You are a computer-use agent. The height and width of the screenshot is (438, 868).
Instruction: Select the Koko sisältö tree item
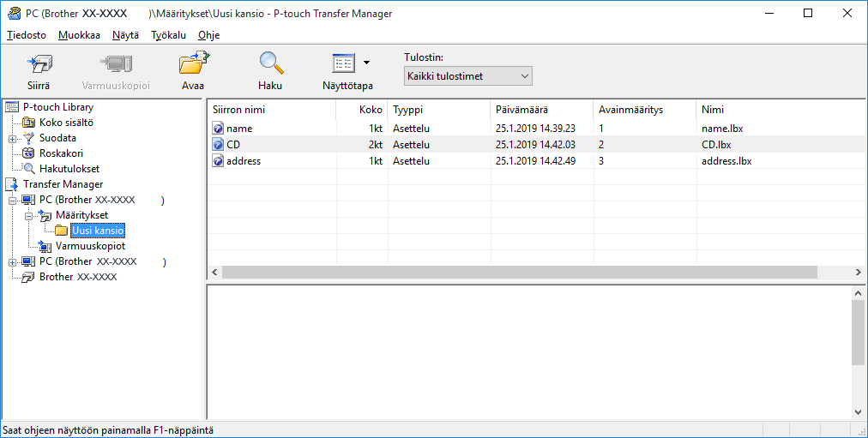tap(66, 123)
